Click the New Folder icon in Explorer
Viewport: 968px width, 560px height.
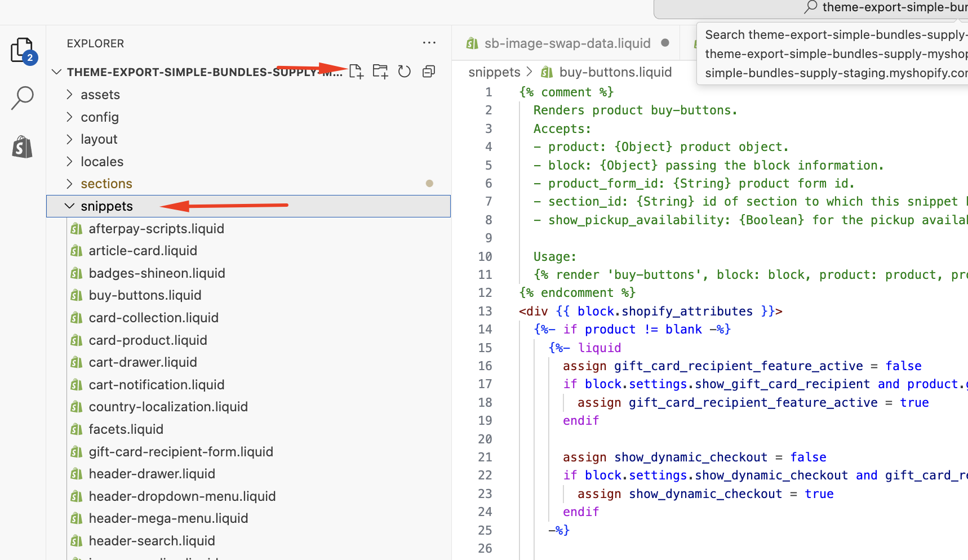380,72
